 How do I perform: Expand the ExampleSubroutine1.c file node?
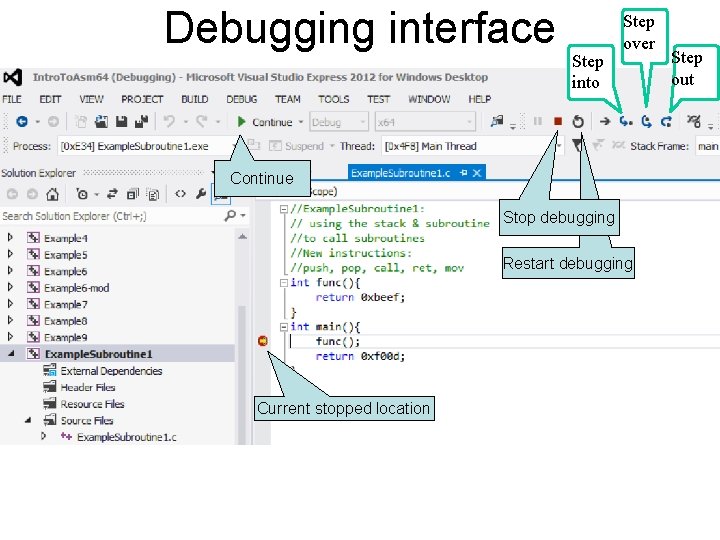[44, 436]
